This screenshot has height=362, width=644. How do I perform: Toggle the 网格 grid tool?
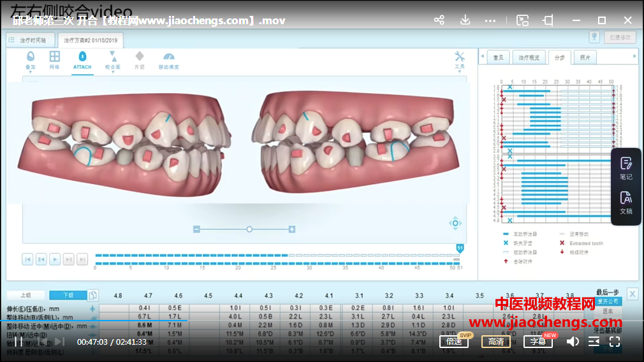[54, 56]
